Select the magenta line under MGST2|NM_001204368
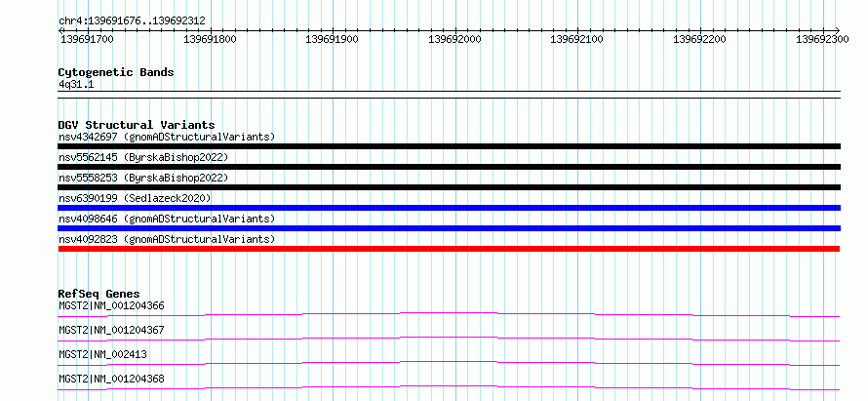This screenshot has height=401, width=868. point(449,387)
